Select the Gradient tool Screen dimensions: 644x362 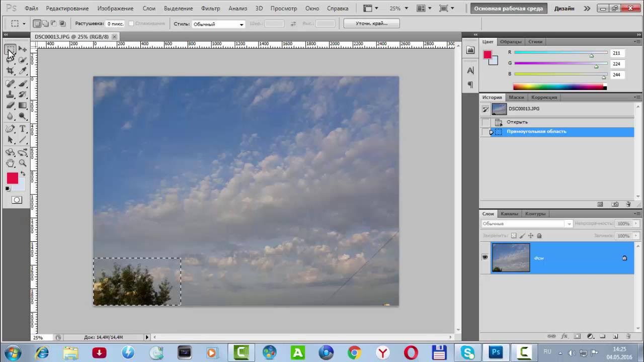click(x=23, y=105)
